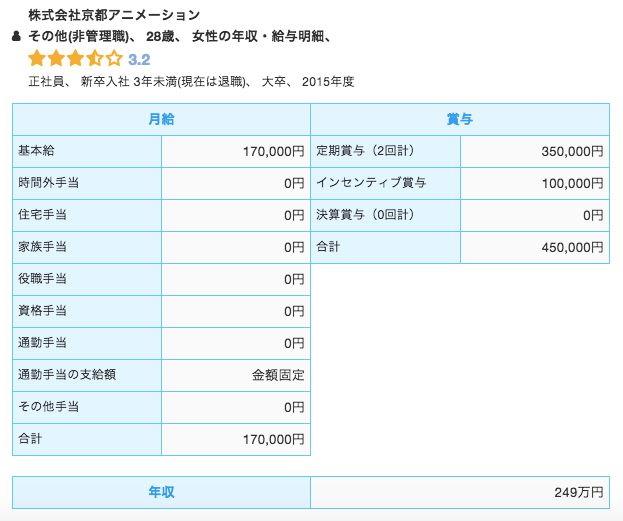
Task: Click the 0円 value for その他手当
Action: pos(294,407)
